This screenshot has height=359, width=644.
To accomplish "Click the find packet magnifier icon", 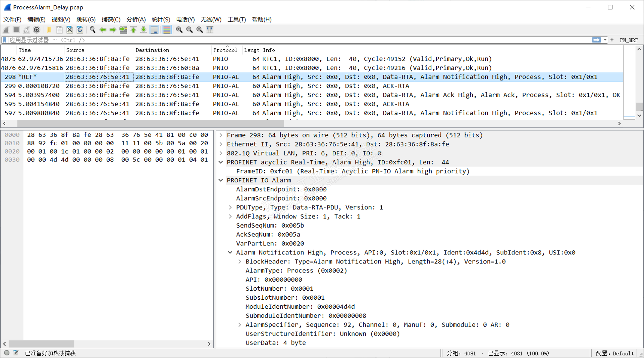I will (93, 30).
